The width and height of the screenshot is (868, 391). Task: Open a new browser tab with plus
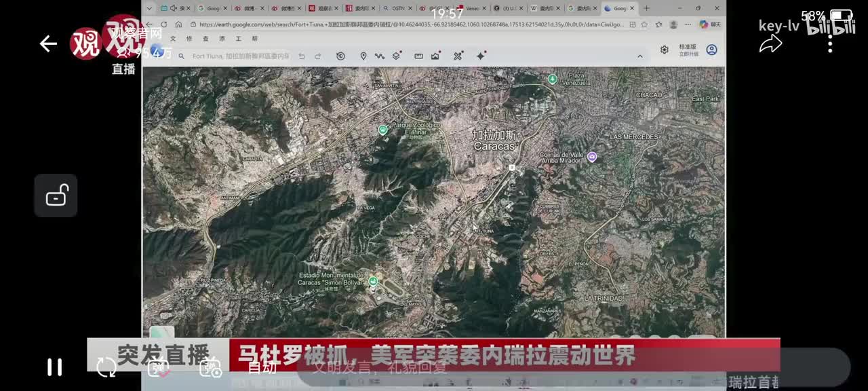click(646, 8)
